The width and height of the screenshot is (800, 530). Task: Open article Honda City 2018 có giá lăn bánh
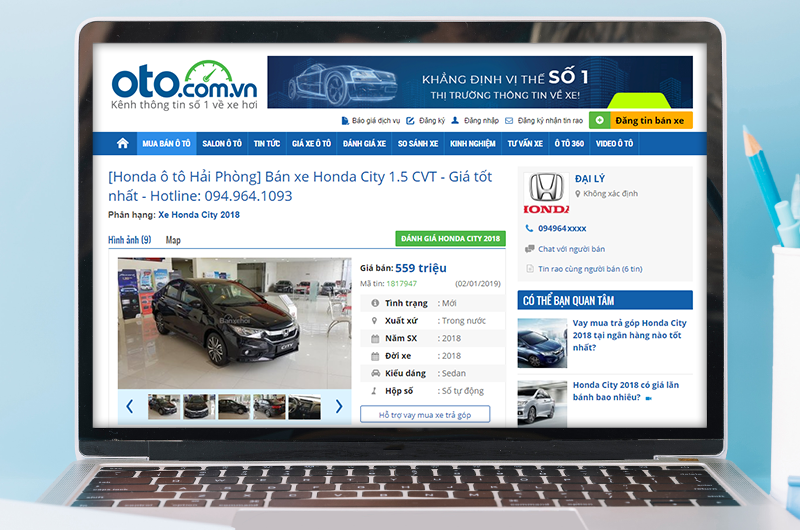pyautogui.click(x=626, y=391)
